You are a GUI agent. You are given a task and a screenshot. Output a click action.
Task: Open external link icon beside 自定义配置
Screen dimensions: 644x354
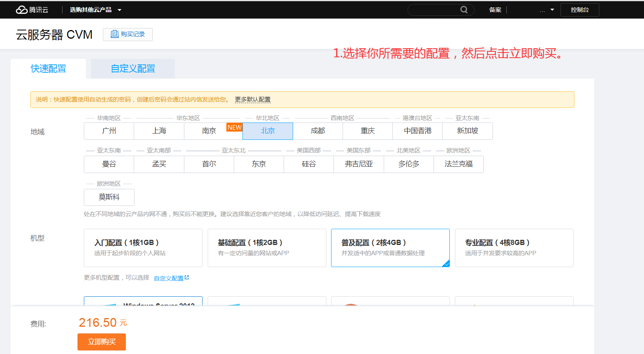coord(187,278)
